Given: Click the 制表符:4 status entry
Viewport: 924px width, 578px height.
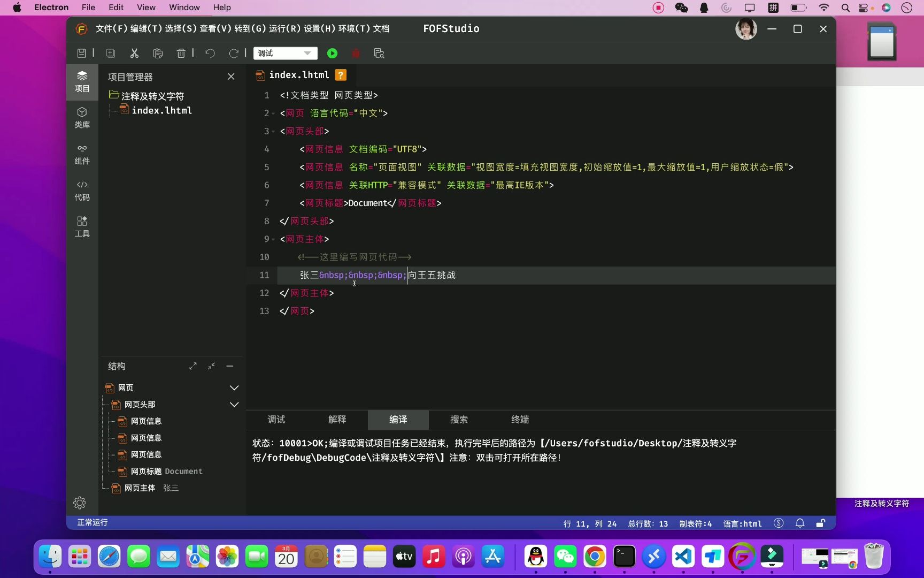Looking at the screenshot, I should (695, 523).
